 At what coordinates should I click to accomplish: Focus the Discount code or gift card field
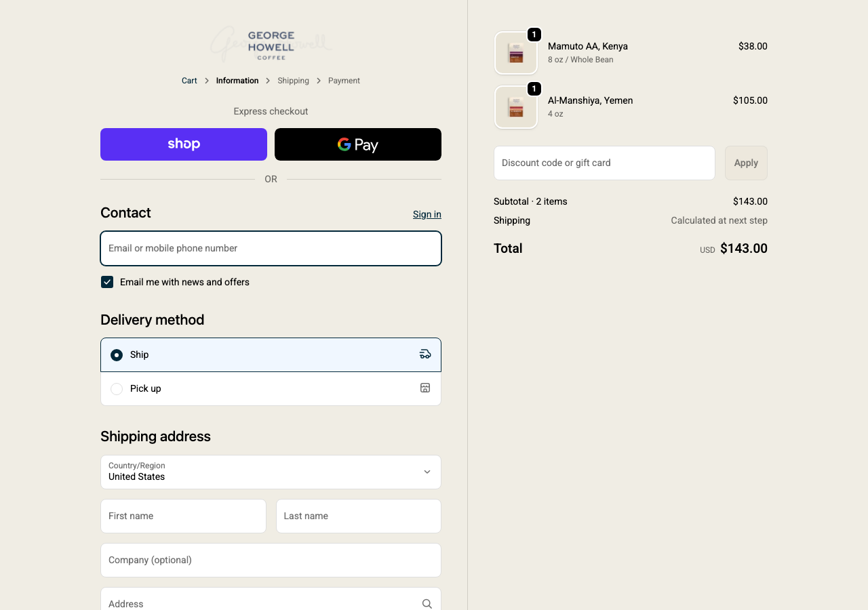click(604, 163)
